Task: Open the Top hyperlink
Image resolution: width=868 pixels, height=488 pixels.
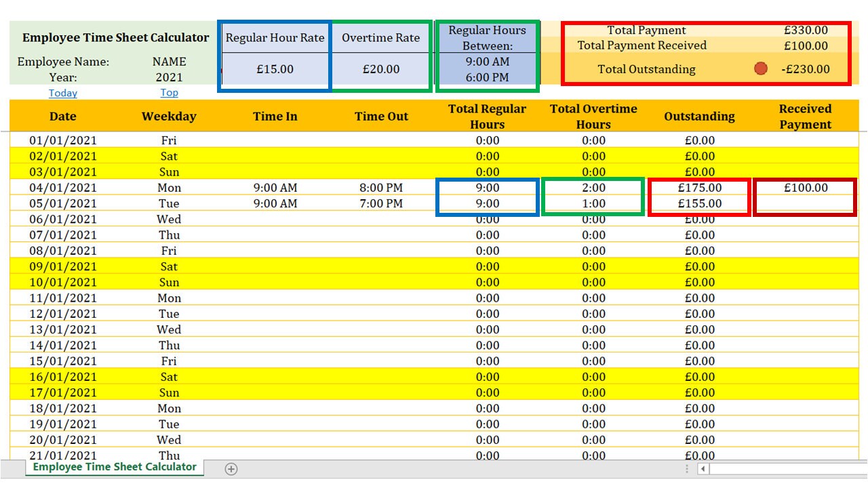Action: pyautogui.click(x=169, y=93)
